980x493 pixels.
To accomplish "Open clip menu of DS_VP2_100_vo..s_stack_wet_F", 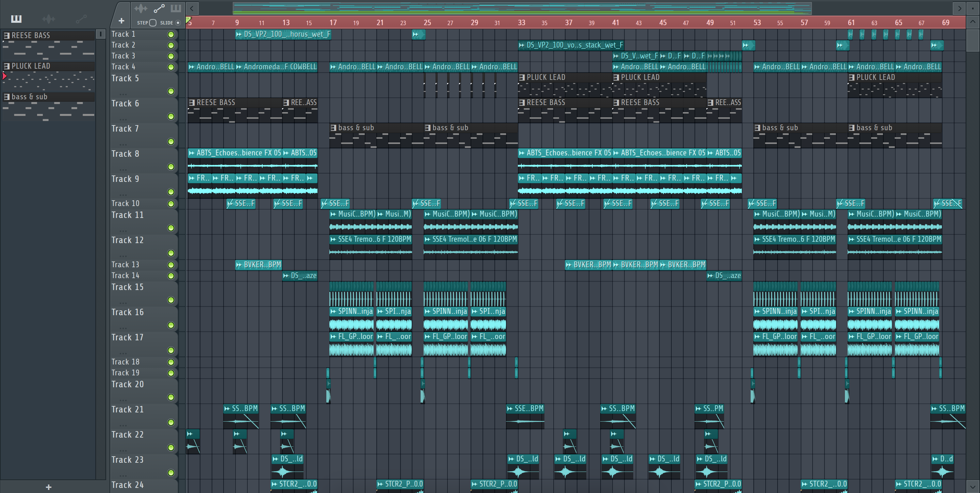I will 522,46.
